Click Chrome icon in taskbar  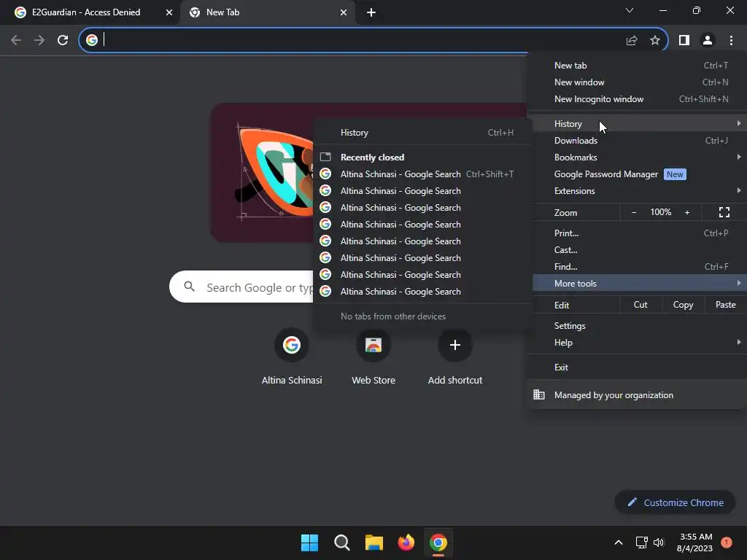point(438,542)
